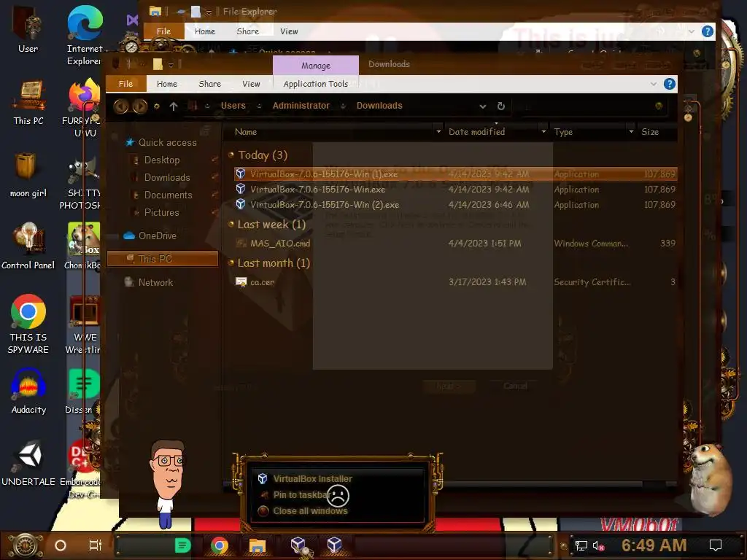Switch to the Share tab in Downloads window

[209, 84]
